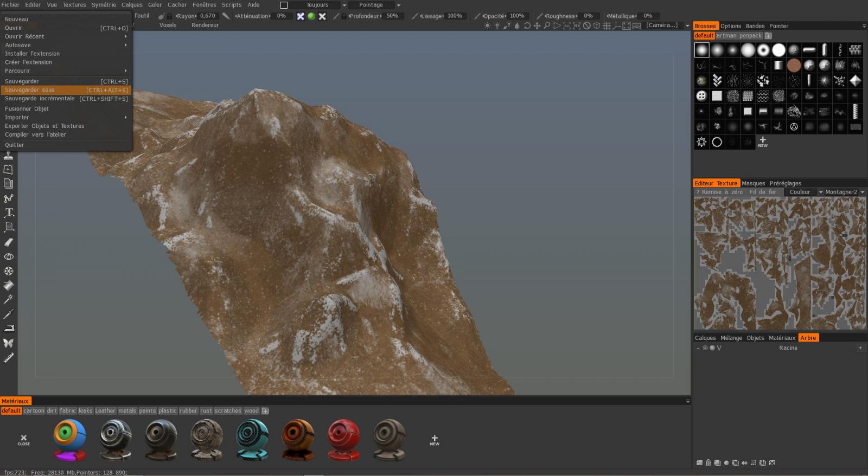Switch to the Calques tab
Image resolution: width=868 pixels, height=476 pixels.
pyautogui.click(x=705, y=338)
